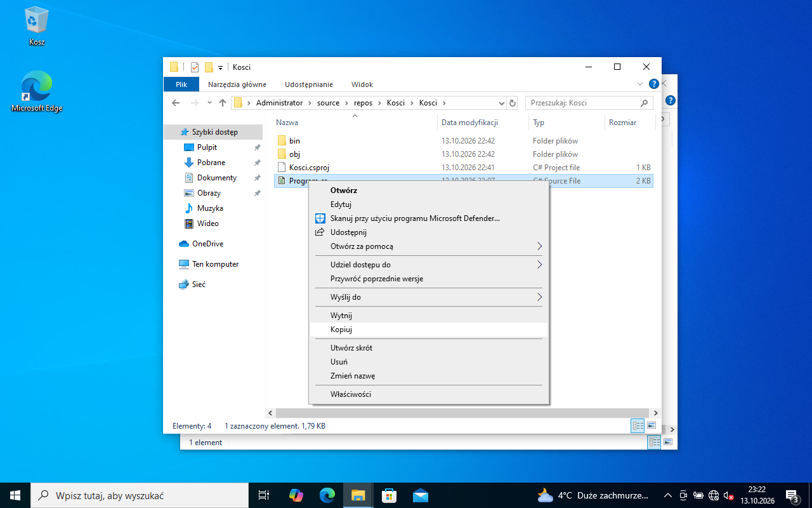Open the 'Widok' ribbon tab
This screenshot has height=508, width=812.
coord(362,84)
